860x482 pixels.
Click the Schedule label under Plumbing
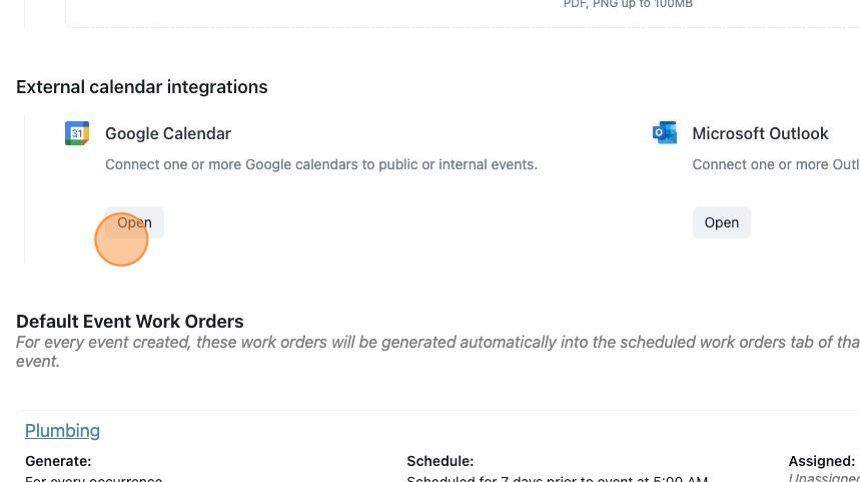(440, 461)
